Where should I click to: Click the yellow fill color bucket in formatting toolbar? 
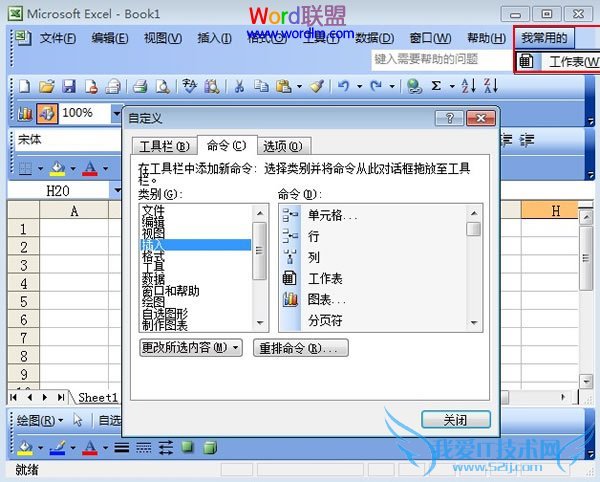pyautogui.click(x=58, y=168)
